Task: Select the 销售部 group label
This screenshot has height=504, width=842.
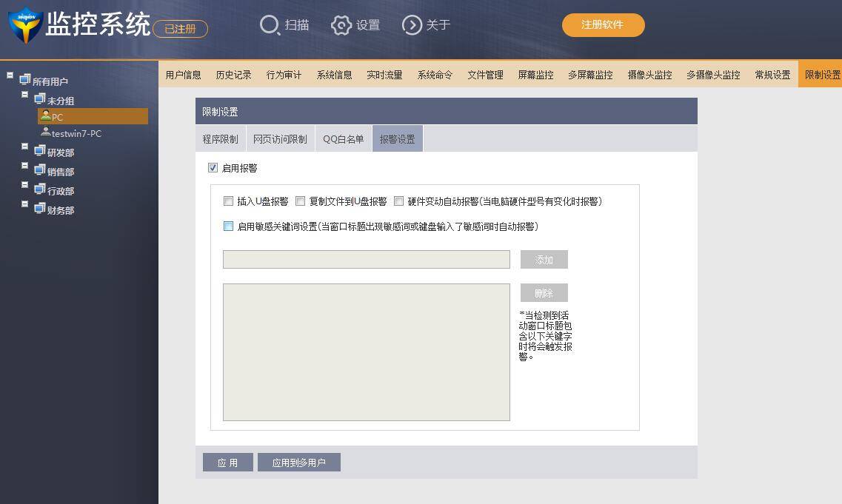Action: click(61, 172)
